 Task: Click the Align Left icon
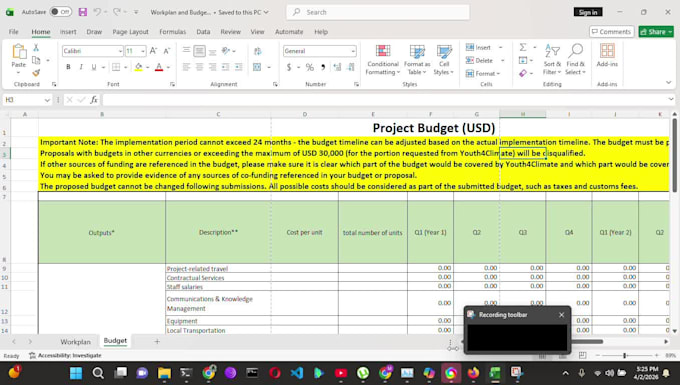point(186,67)
